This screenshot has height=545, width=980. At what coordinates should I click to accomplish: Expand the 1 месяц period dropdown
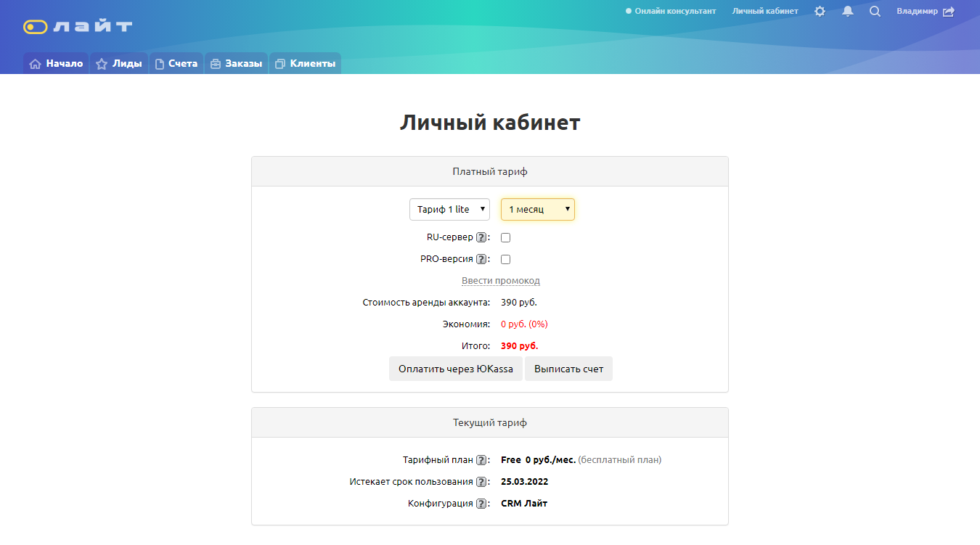click(x=537, y=210)
